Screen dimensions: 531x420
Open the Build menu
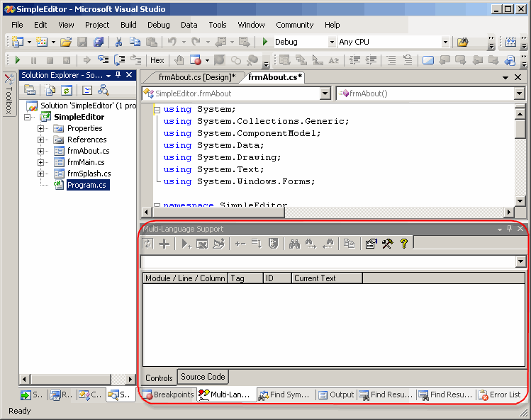coord(128,25)
